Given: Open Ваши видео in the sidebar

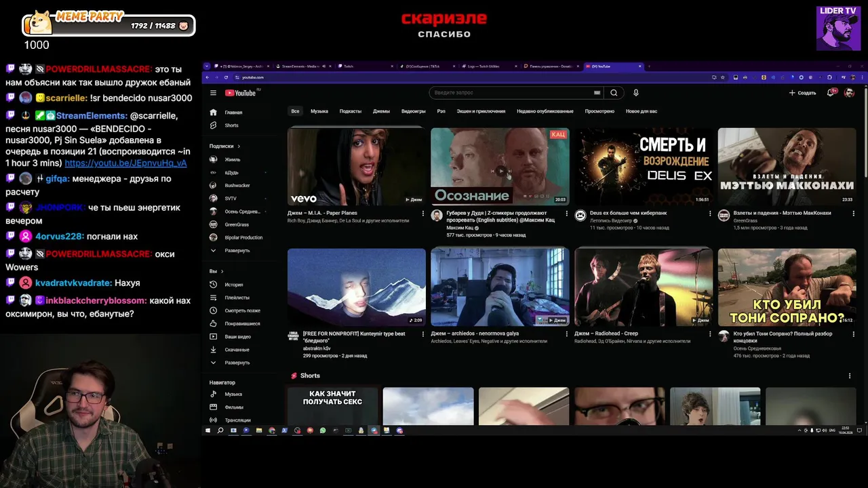Looking at the screenshot, I should pyautogui.click(x=237, y=336).
